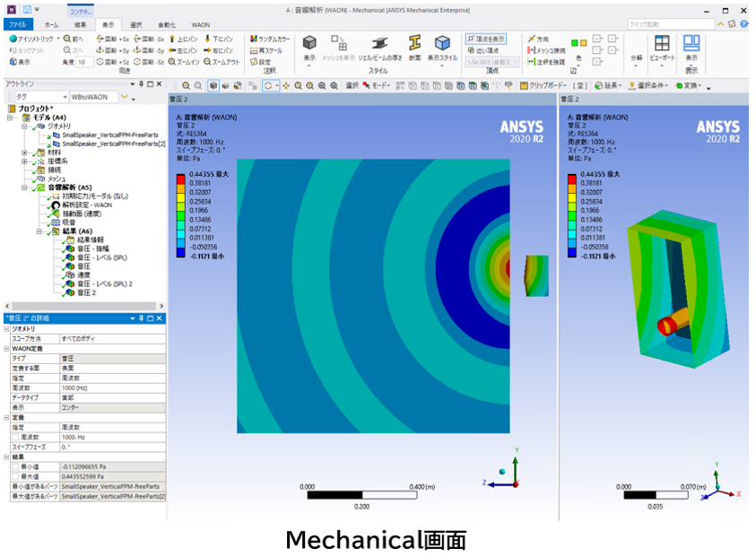Click the save icon in the title bar
The height and width of the screenshot is (557, 756).
coord(27,10)
